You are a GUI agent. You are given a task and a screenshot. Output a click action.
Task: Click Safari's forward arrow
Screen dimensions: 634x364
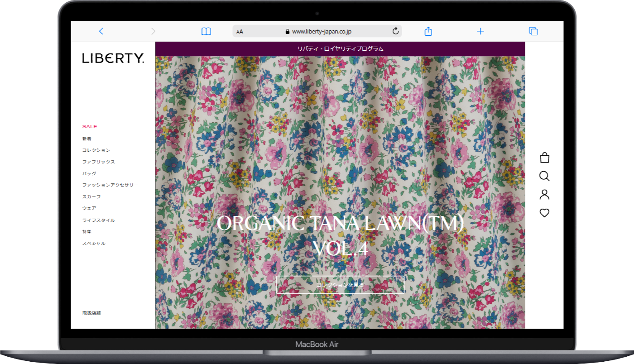[x=153, y=31]
